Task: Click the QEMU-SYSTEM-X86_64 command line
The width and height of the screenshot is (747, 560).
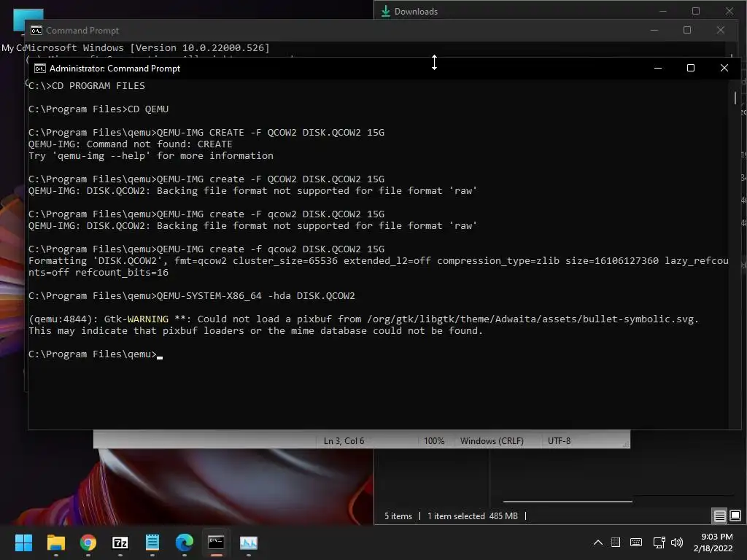Action: click(192, 296)
